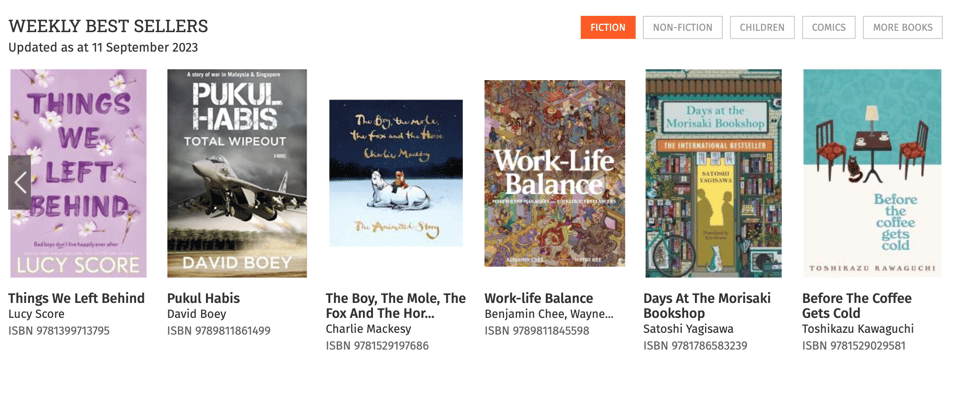The height and width of the screenshot is (403, 960).
Task: Open Before The Coffee Gets Cold title
Action: 857,305
